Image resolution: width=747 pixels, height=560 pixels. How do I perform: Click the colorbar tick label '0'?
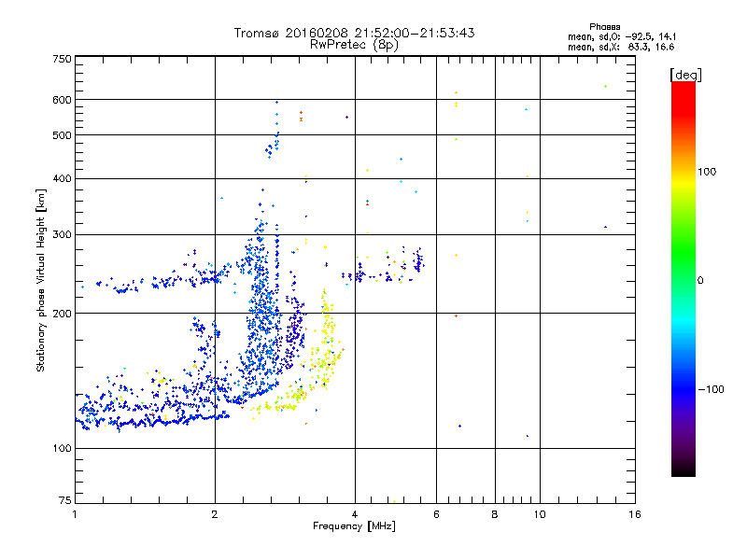click(x=700, y=281)
